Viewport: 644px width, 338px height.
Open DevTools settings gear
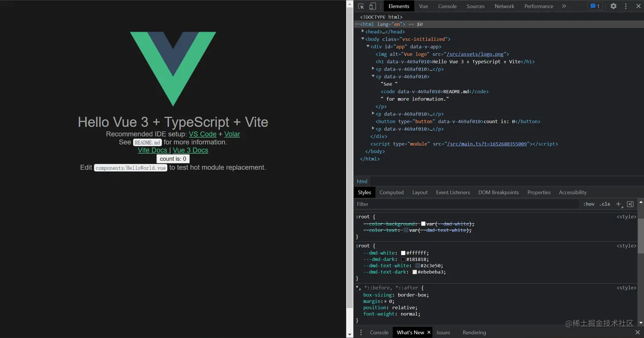click(x=613, y=6)
